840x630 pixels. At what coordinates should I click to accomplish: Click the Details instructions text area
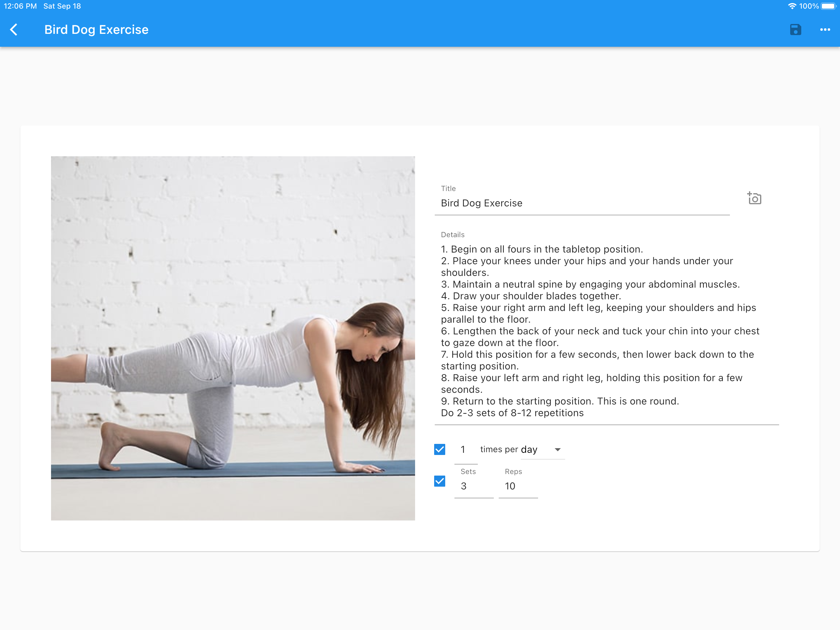tap(600, 331)
